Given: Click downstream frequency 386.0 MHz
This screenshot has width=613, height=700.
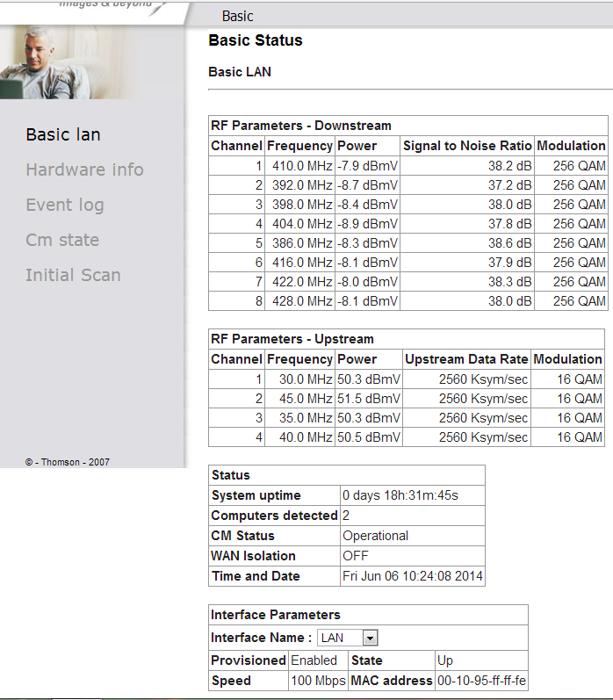Looking at the screenshot, I should 302,243.
